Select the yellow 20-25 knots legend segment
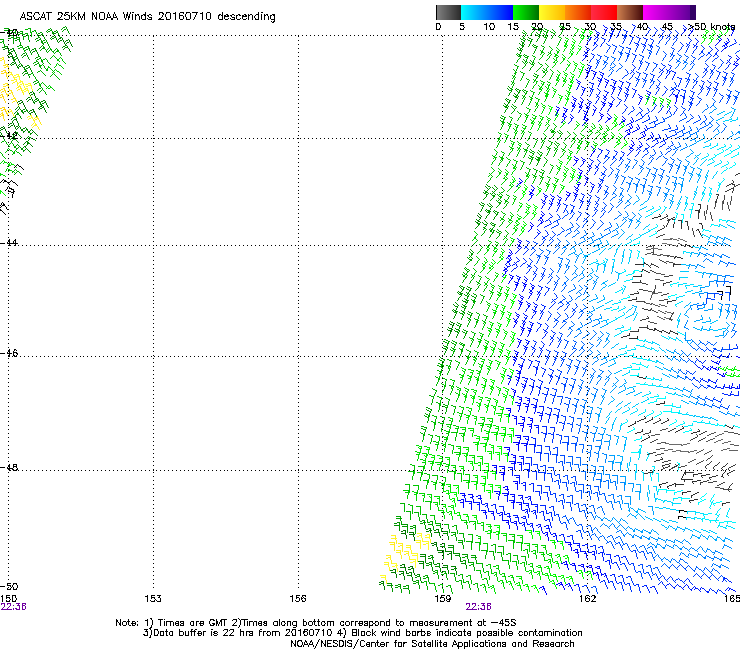The height and width of the screenshot is (650, 740). 552,12
